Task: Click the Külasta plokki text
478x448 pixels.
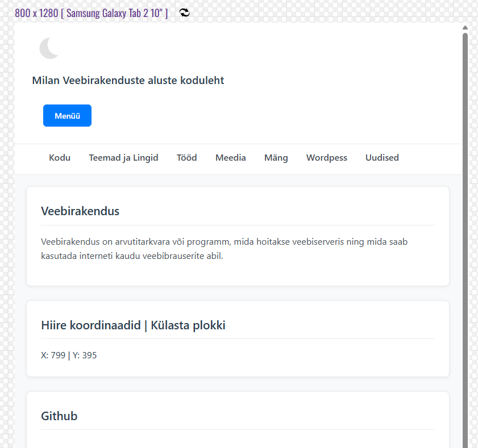Action: click(x=188, y=325)
